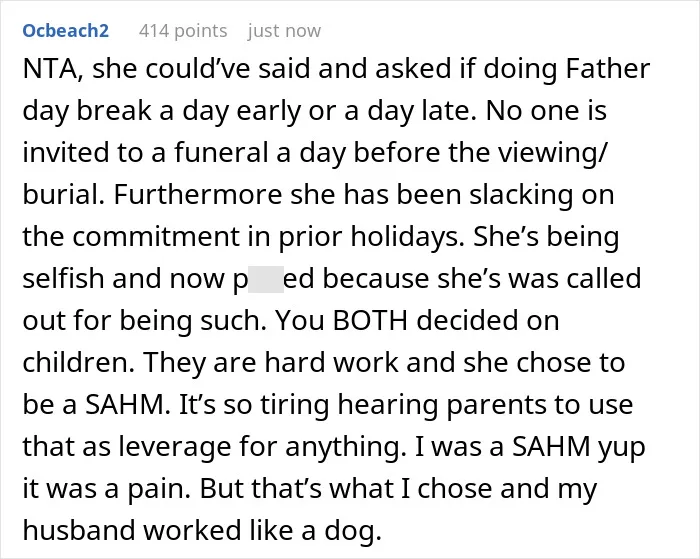This screenshot has width=700, height=559.
Task: Open the 'just now' timestamp permalink
Action: [x=284, y=31]
